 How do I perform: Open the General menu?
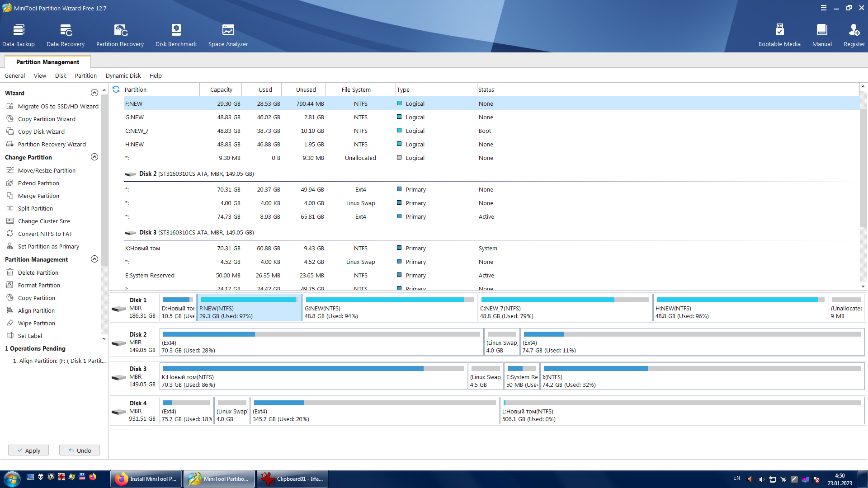14,75
